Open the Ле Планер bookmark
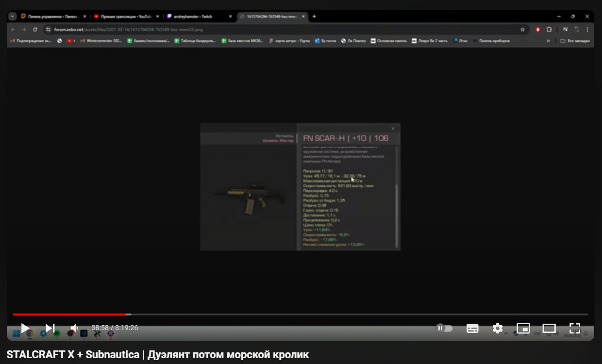Image resolution: width=602 pixels, height=364 pixels. coord(353,41)
